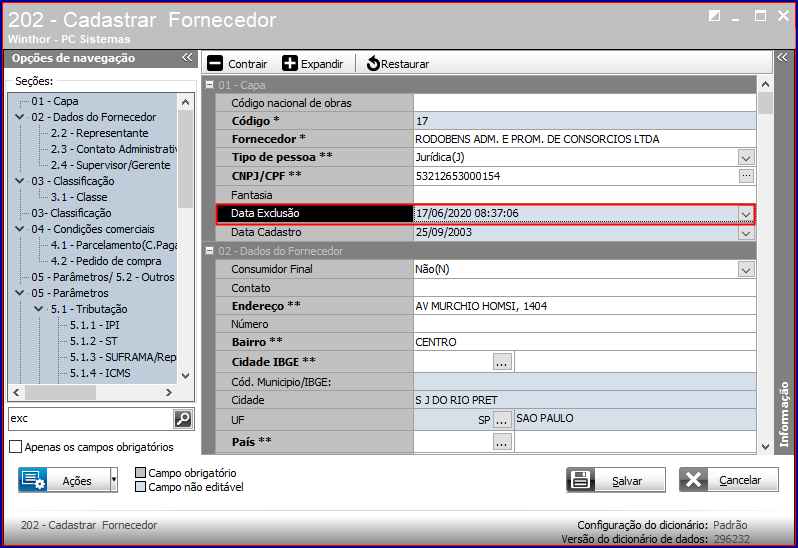Expand the Informação side panel
This screenshot has height=548, width=798.
(x=782, y=57)
